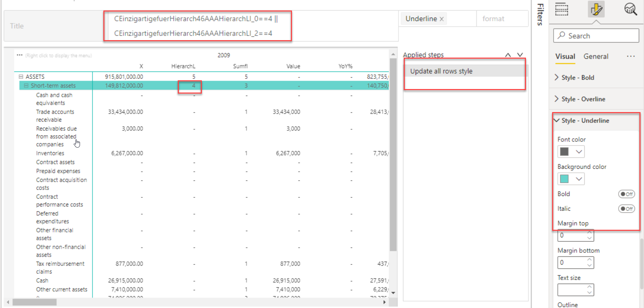The image size is (644, 308).
Task: Click the search magnifier icon
Action: pos(561,36)
